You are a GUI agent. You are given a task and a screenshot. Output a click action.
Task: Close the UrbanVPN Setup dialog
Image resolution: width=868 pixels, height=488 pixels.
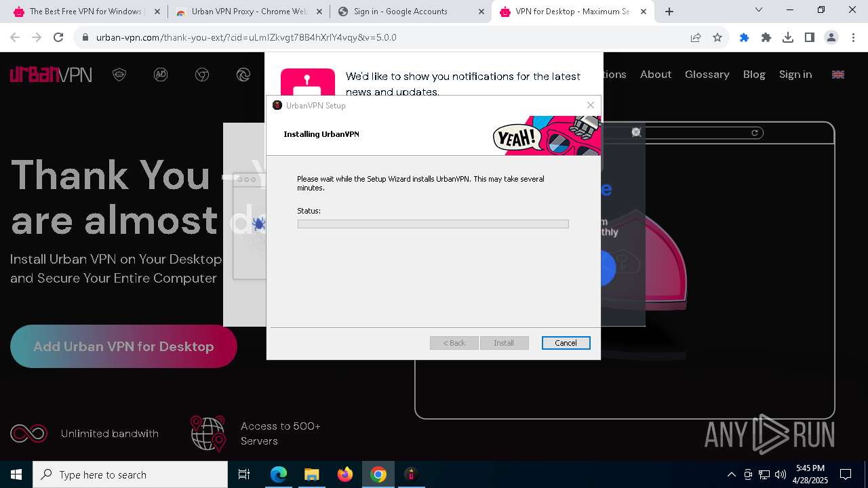click(x=591, y=105)
